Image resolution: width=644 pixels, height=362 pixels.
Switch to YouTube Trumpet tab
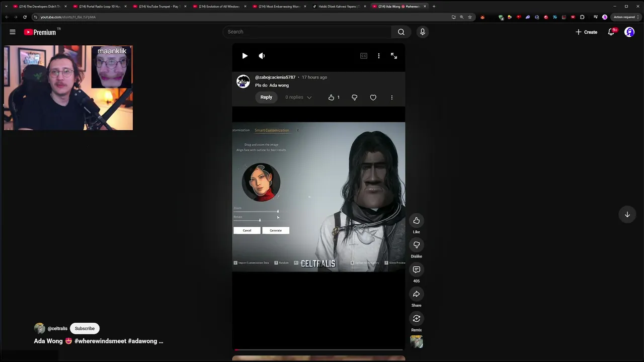point(160,7)
